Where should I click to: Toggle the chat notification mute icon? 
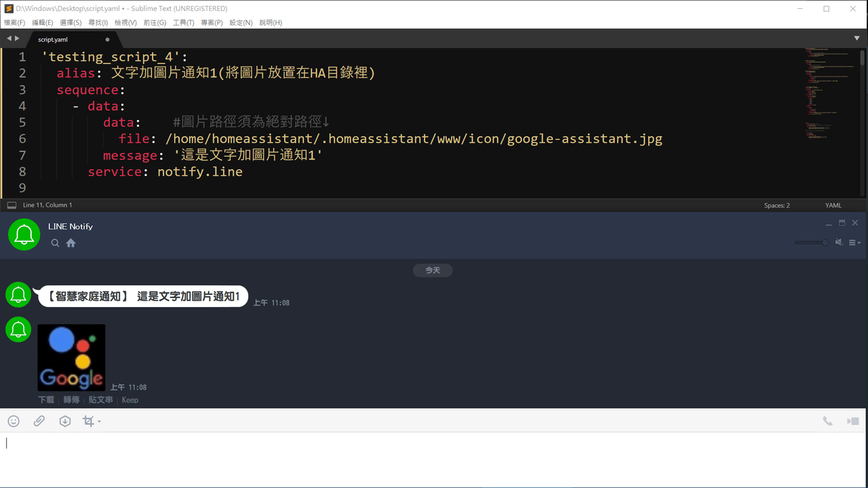point(839,242)
